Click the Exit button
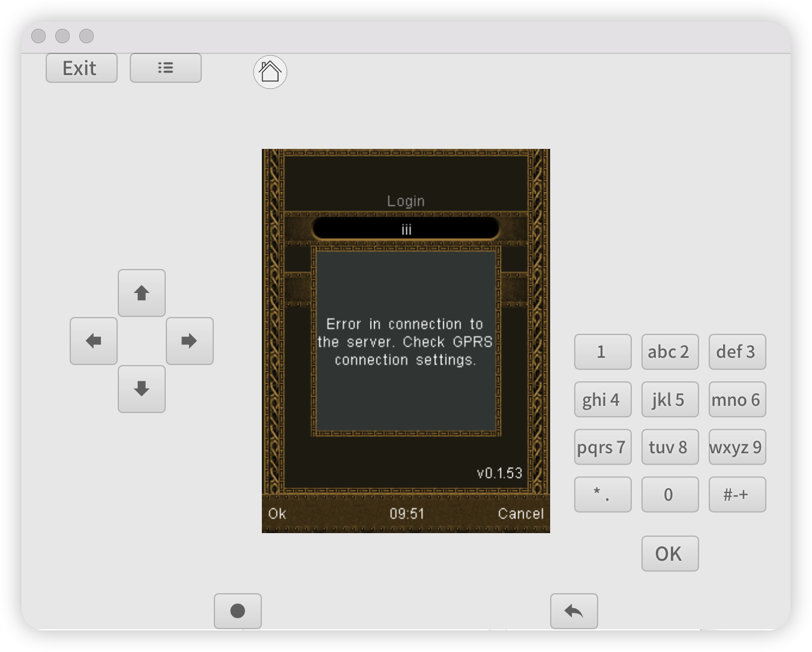The height and width of the screenshot is (652, 812). (81, 68)
